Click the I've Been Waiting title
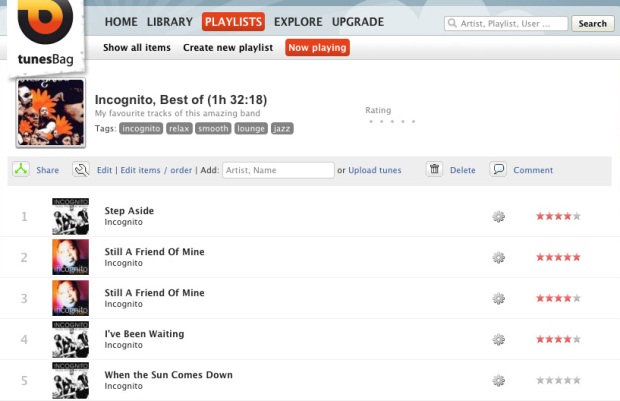This screenshot has height=401, width=620. point(144,334)
